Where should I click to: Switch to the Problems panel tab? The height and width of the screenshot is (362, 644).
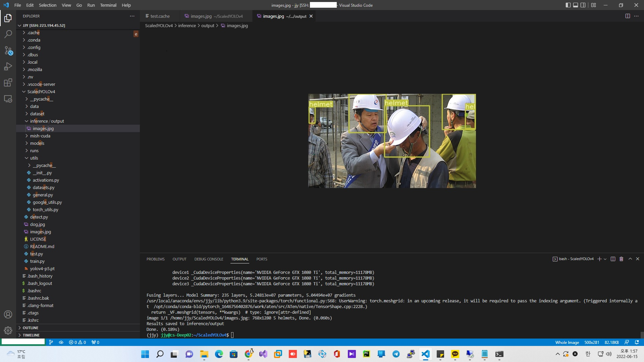(155, 259)
